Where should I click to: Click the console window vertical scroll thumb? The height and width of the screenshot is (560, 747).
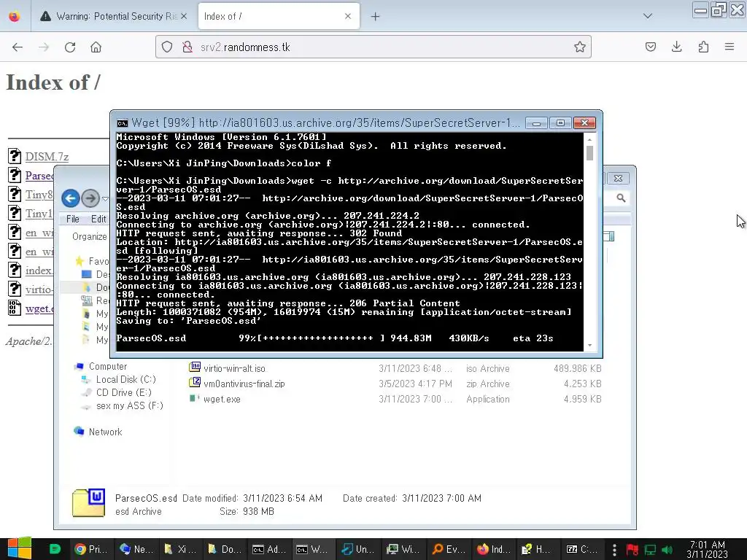tap(589, 153)
